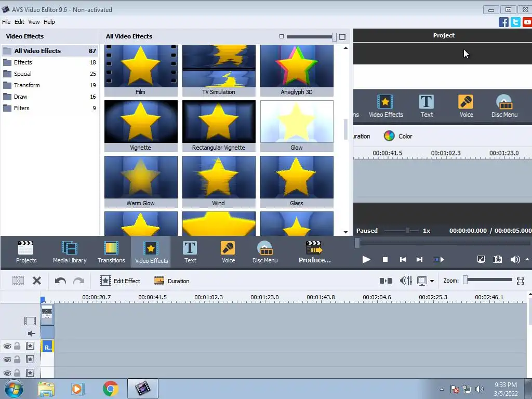Viewport: 532px width, 399px height.
Task: Open the File menu
Action: pos(6,22)
